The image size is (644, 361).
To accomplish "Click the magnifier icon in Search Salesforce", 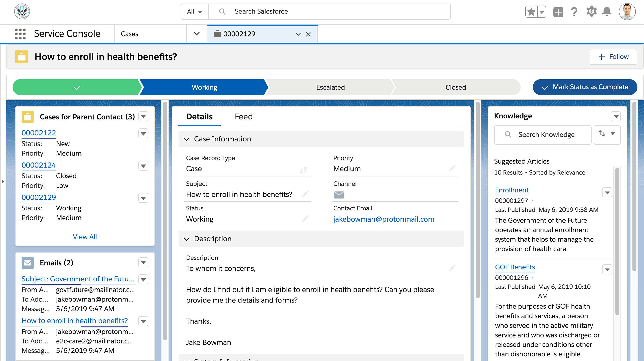I will click(222, 12).
